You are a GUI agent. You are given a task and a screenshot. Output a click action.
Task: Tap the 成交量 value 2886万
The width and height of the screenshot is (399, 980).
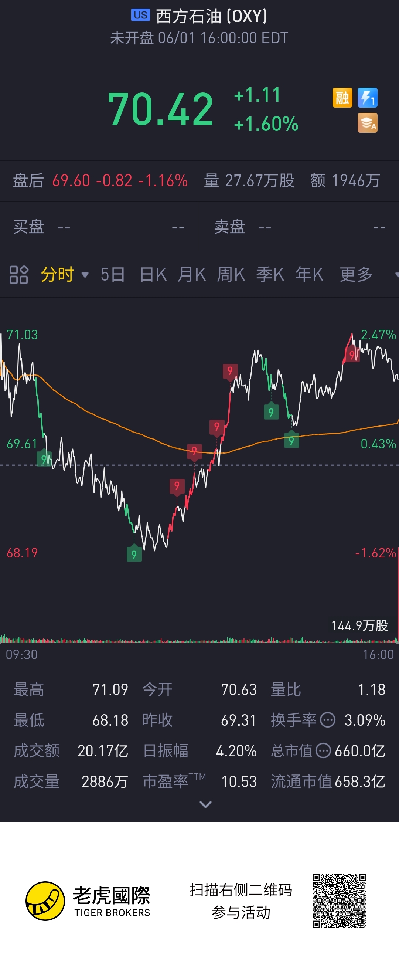click(x=105, y=782)
